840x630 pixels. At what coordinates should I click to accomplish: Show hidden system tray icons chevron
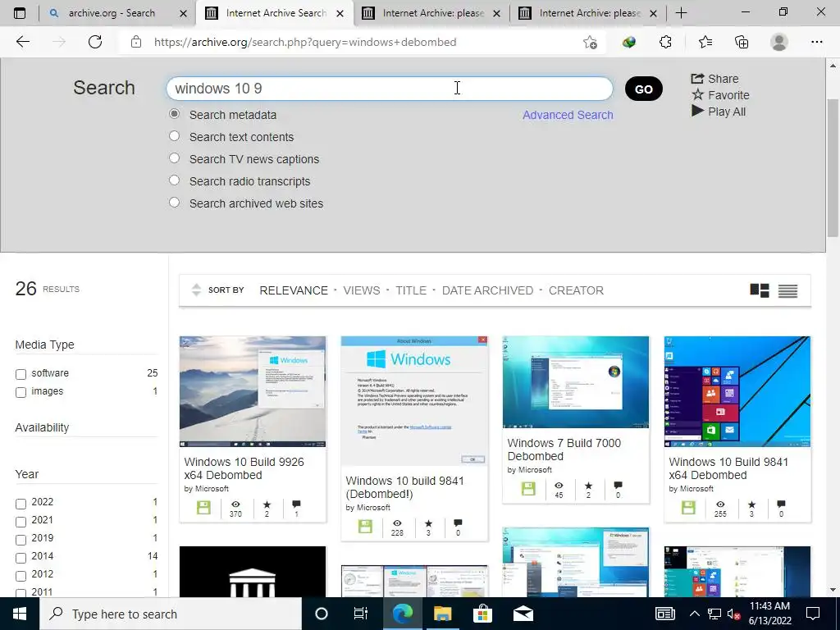pos(694,614)
